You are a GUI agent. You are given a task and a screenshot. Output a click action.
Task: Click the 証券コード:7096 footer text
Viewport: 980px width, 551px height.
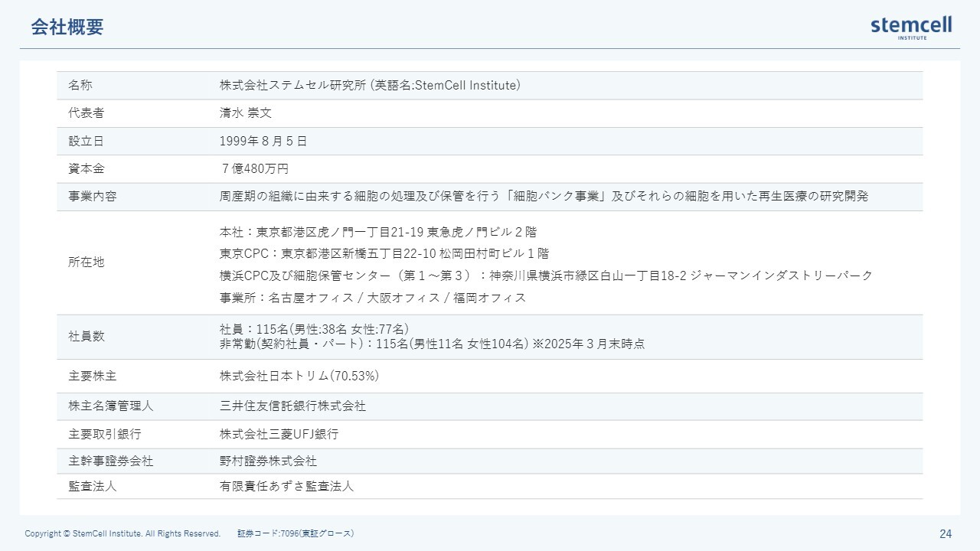(x=296, y=533)
